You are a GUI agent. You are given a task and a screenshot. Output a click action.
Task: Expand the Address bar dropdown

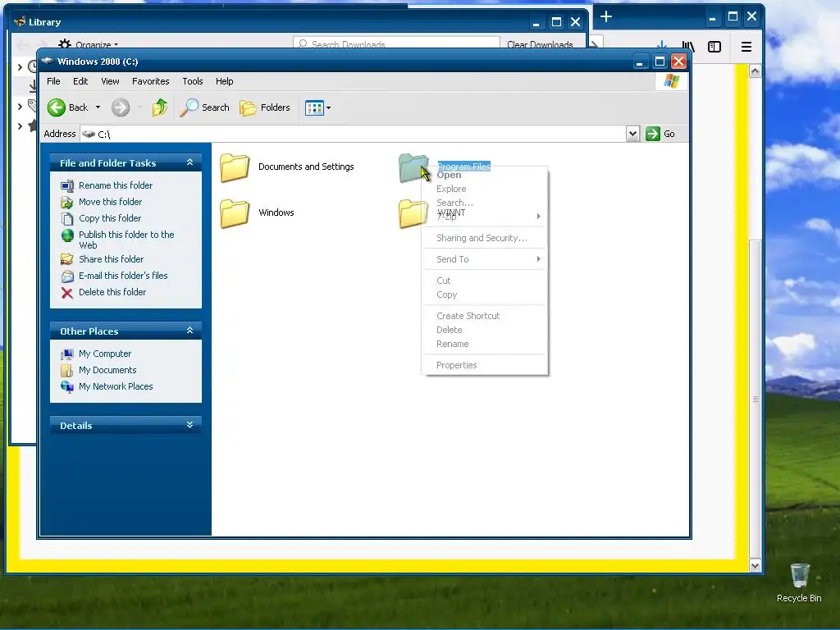click(x=632, y=134)
